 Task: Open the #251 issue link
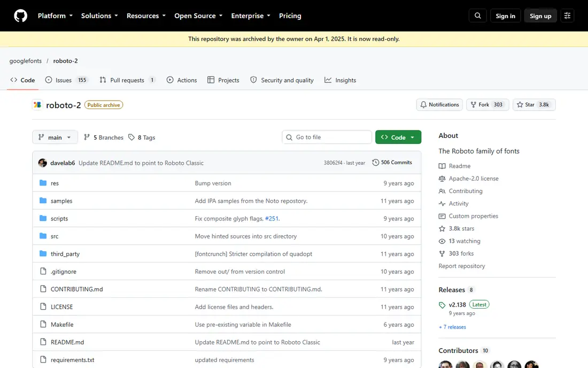click(x=272, y=218)
